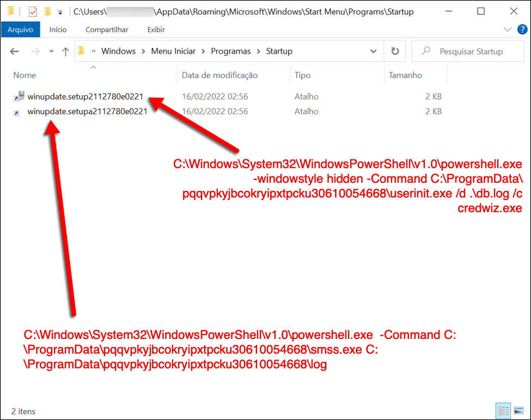Click the new folder icon in title bar
531x420 pixels.
tap(48, 11)
